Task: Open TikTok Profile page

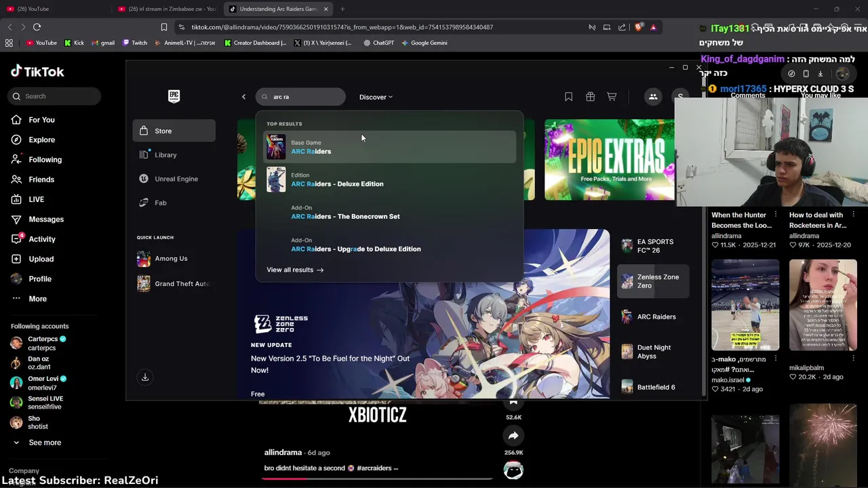Action: pos(39,279)
